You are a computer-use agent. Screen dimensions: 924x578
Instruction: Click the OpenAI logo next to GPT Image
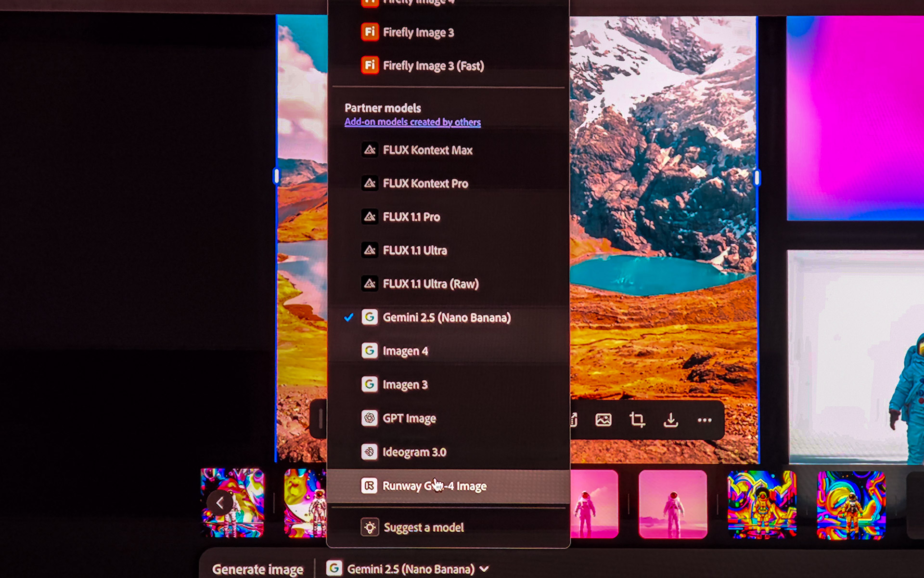coord(369,418)
